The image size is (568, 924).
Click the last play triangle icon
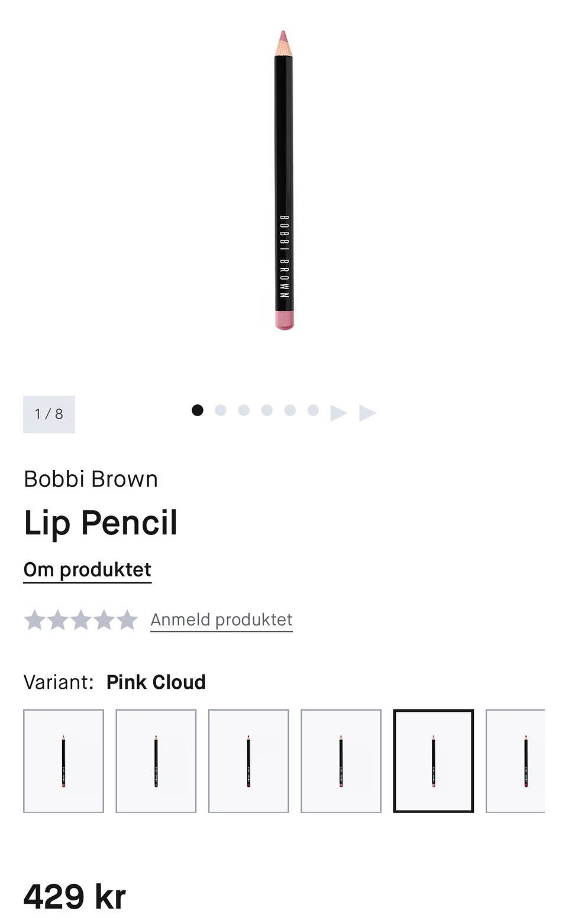pyautogui.click(x=367, y=413)
